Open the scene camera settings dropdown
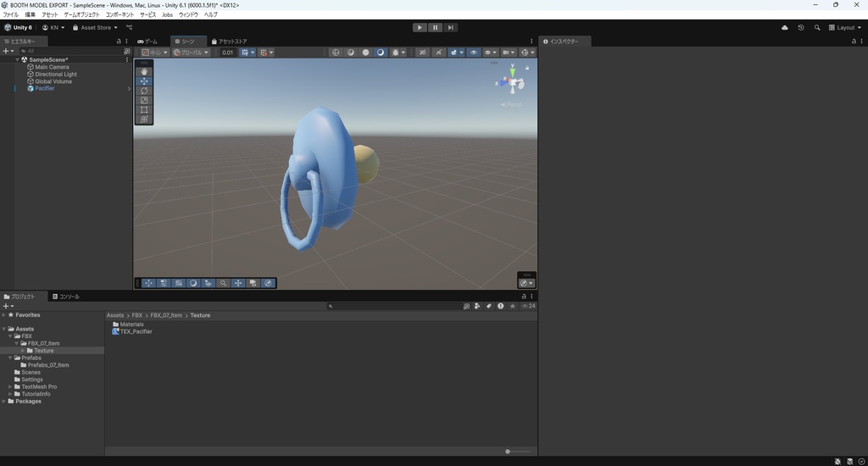Viewport: 868px width, 466px height. click(x=508, y=52)
